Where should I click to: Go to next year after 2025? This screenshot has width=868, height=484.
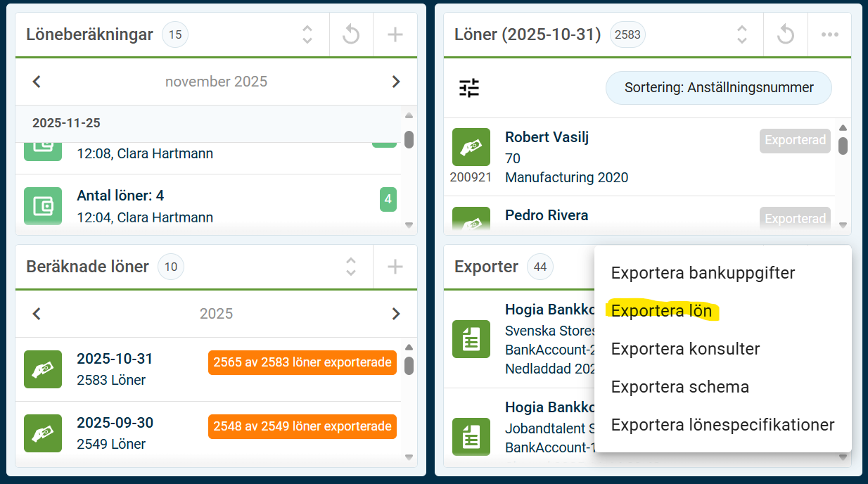(395, 314)
